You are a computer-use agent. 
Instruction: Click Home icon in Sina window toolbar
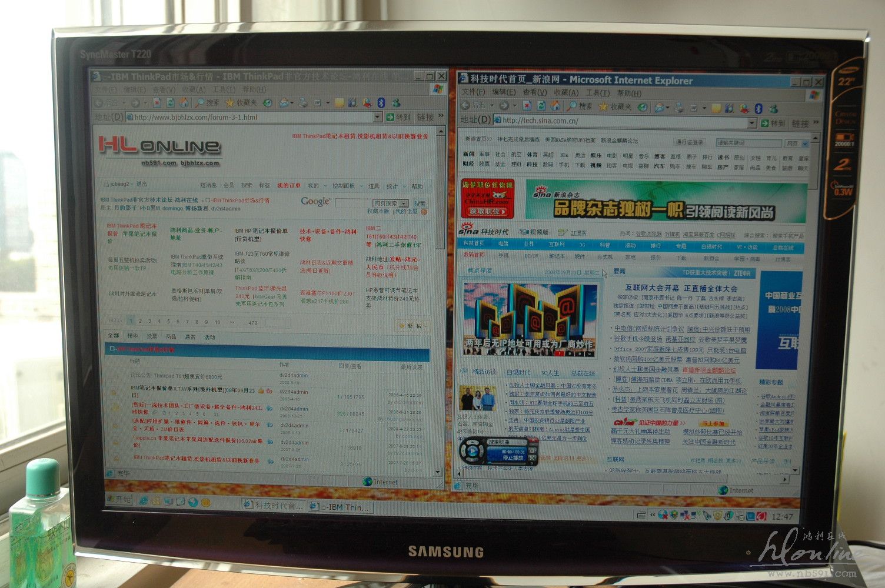[554, 106]
